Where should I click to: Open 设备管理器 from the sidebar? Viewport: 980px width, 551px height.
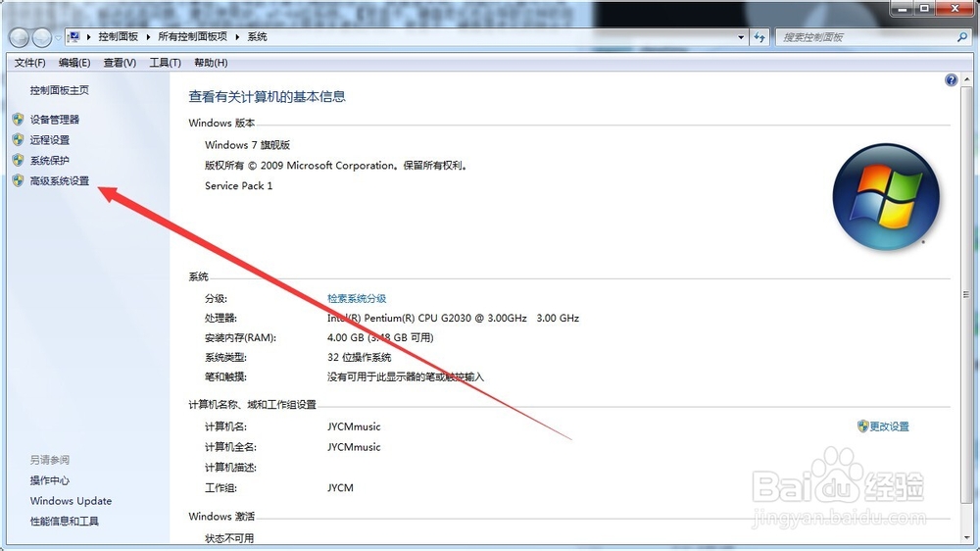(54, 120)
